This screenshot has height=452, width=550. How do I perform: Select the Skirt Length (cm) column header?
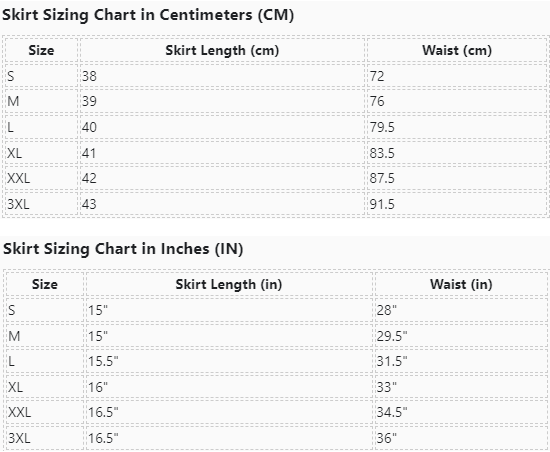(x=222, y=50)
